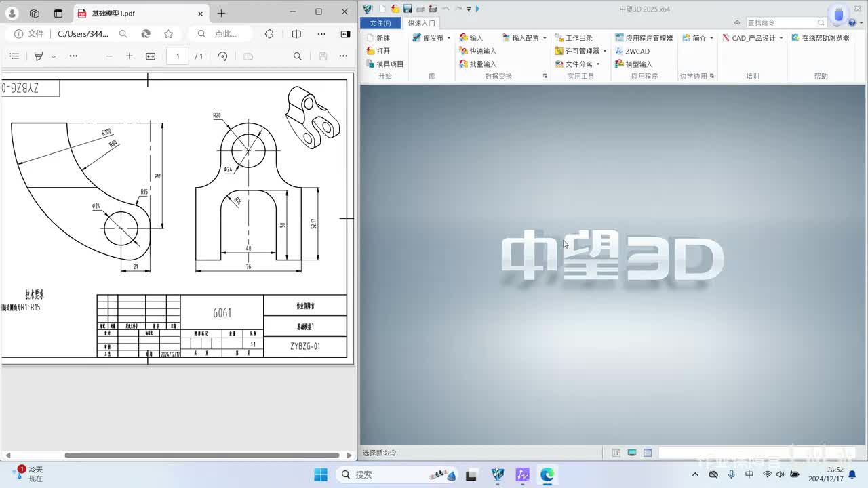
Task: Click 快速输入 quick import
Action: pos(478,51)
